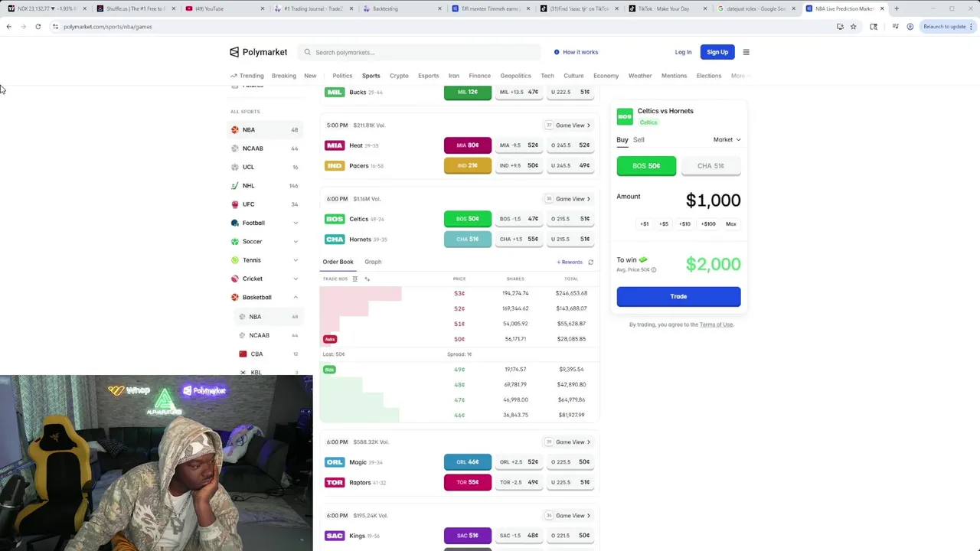This screenshot has height=551, width=980.
Task: Choose BOS 50¢ outcome in trade panel
Action: [x=646, y=165]
